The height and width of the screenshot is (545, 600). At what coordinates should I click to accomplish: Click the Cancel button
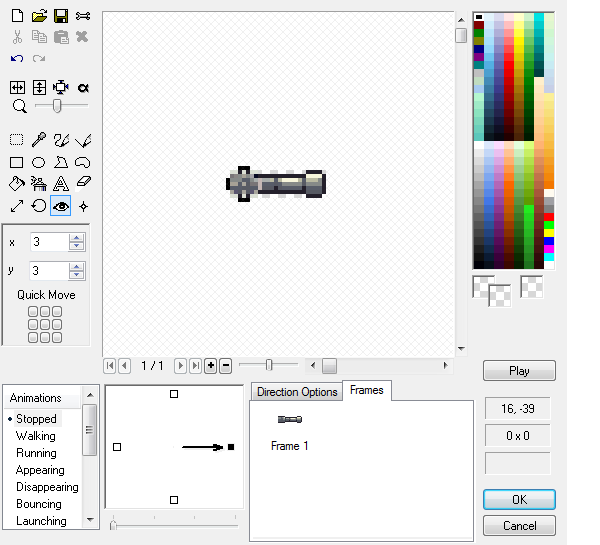tap(519, 525)
